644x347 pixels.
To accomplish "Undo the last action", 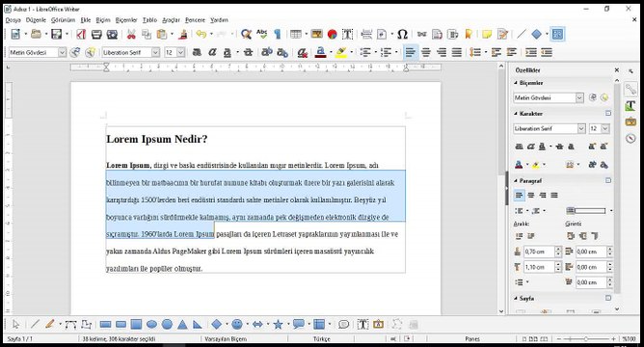I will tap(201, 34).
